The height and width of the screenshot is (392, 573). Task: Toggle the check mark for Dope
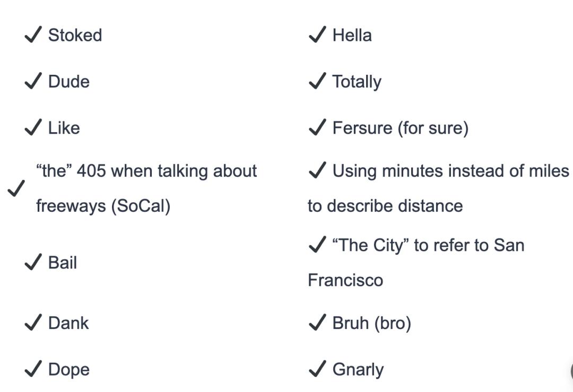coord(33,370)
